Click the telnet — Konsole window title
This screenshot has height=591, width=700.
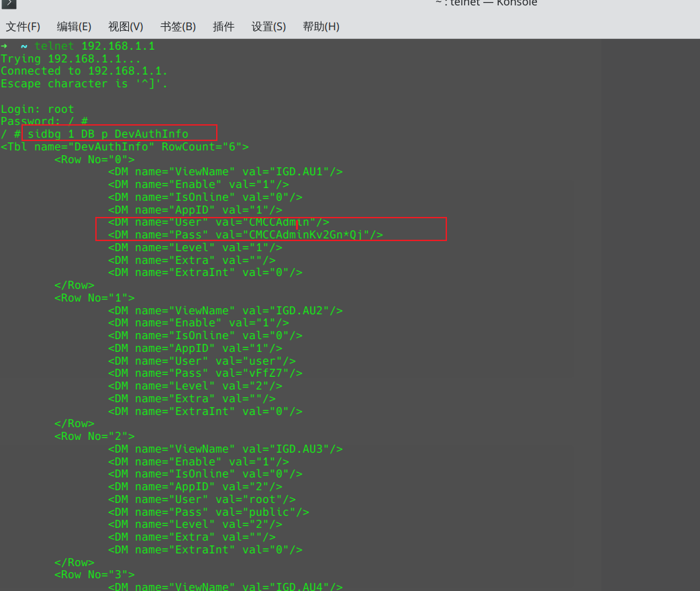486,3
